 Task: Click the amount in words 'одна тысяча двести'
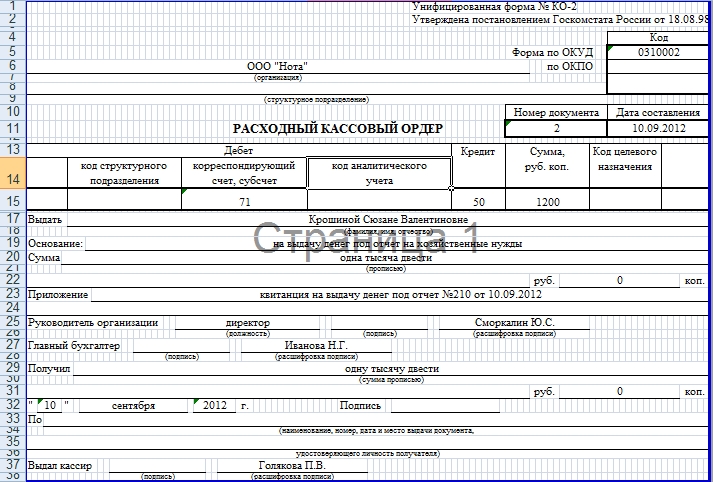(386, 258)
